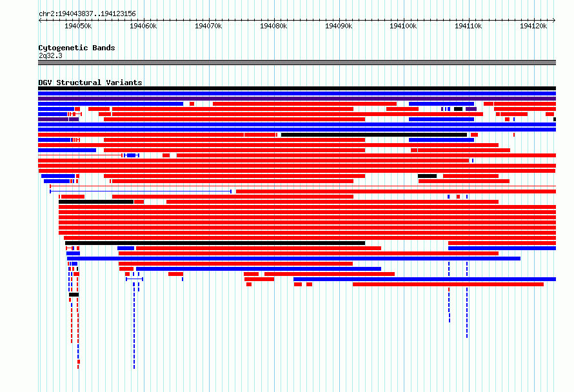This screenshot has width=574, height=392.
Task: Select the red variant starting at 194074k extending right
Action: (396, 191)
